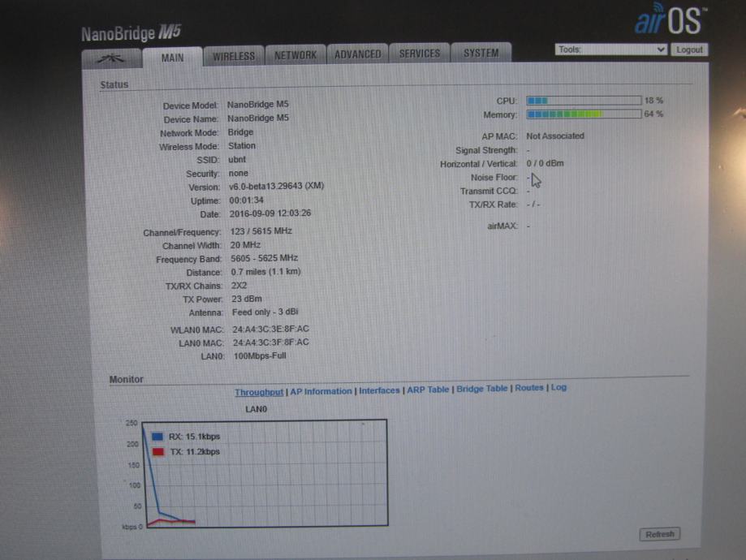Expand the Tools dropdown
Viewport: 746px width, 560px height.
pos(610,50)
